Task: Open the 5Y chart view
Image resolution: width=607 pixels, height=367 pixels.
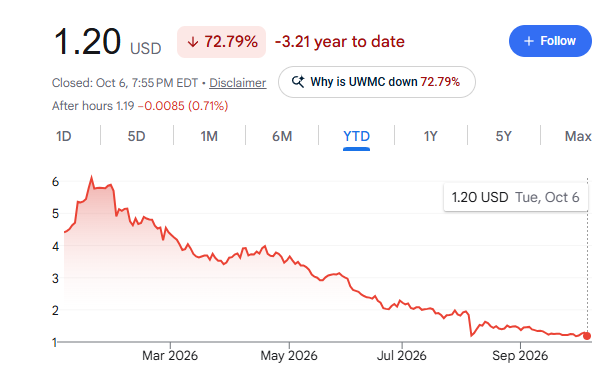Action: [504, 136]
